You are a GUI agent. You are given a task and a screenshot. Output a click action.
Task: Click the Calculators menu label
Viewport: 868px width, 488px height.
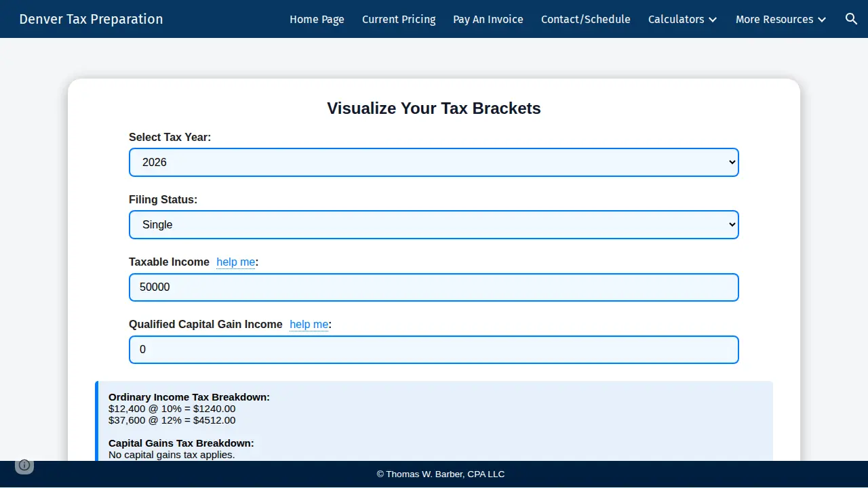tap(676, 20)
